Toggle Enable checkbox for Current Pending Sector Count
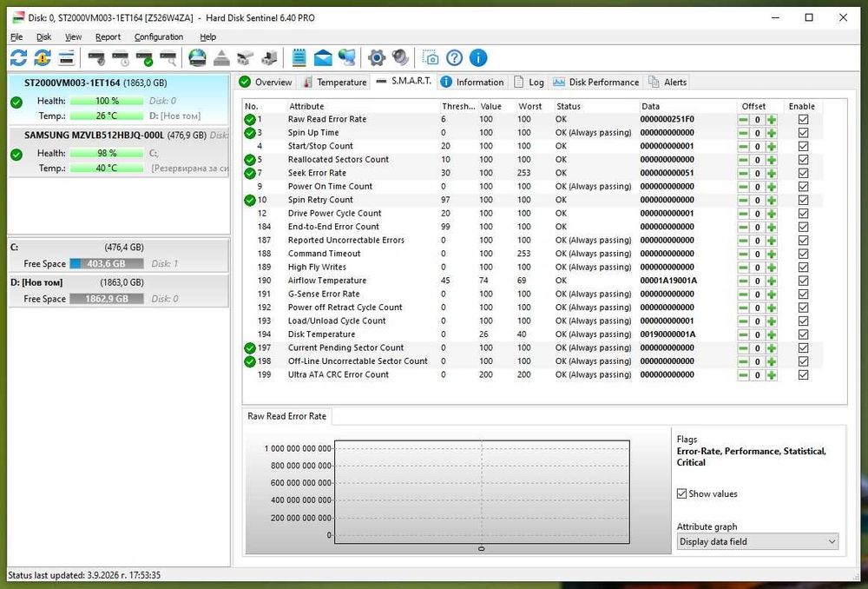Image resolution: width=868 pixels, height=589 pixels. (803, 348)
